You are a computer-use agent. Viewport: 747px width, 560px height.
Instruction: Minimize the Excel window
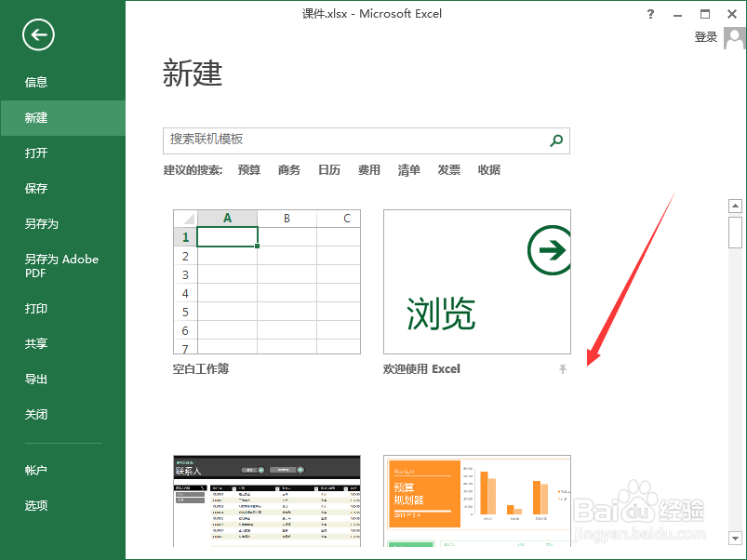pos(677,15)
